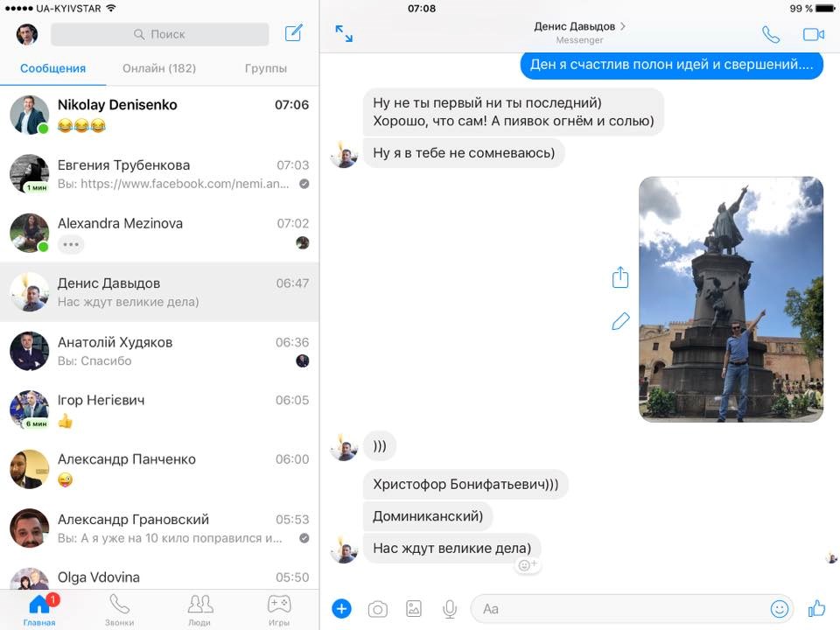Viewport: 840px width, 630px height.
Task: Switch to the Онлайн (182) tab
Action: [x=159, y=68]
